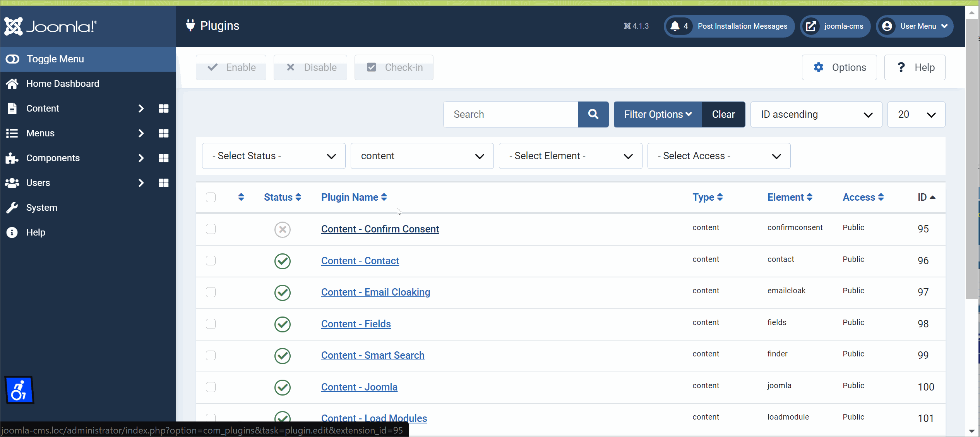Click the Clear button
The image size is (980, 437).
723,114
